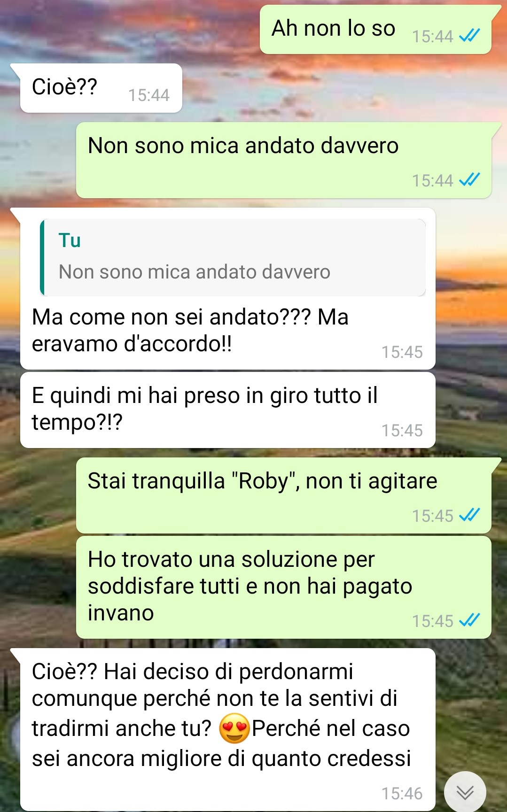
Task: Select "Ho trovato una soluzione" message bubble
Action: coord(284,587)
